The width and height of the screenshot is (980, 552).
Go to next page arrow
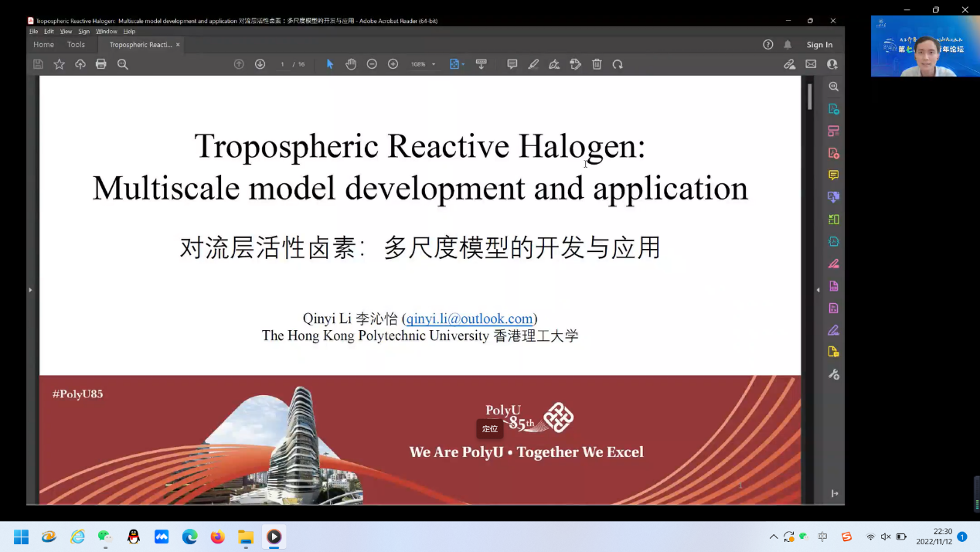pos(260,64)
